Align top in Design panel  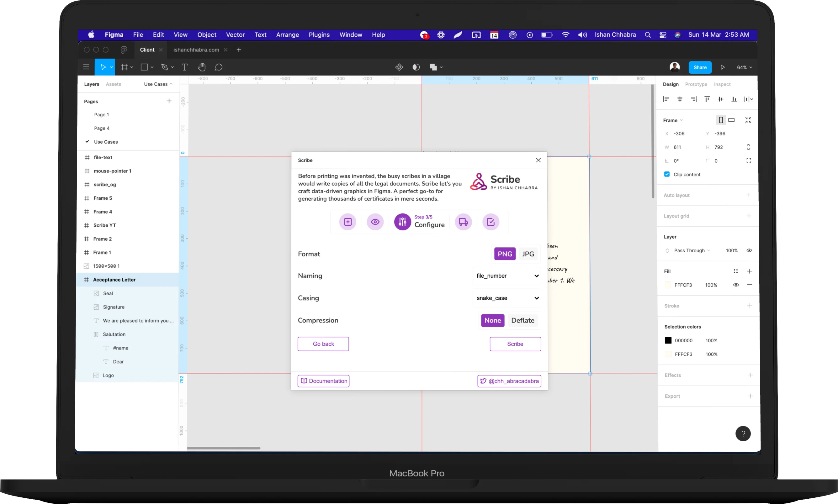point(707,99)
